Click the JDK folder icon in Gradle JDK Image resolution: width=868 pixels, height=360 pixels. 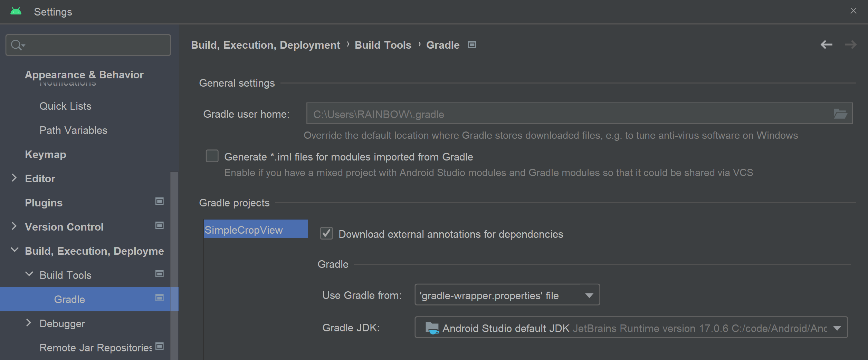pyautogui.click(x=432, y=328)
